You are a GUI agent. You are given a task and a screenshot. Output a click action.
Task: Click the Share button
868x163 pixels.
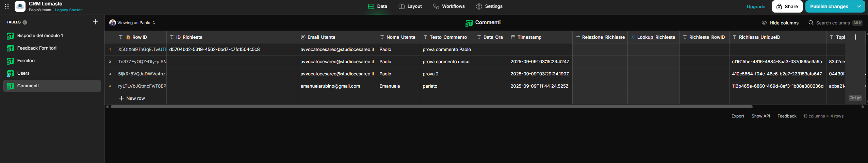787,6
